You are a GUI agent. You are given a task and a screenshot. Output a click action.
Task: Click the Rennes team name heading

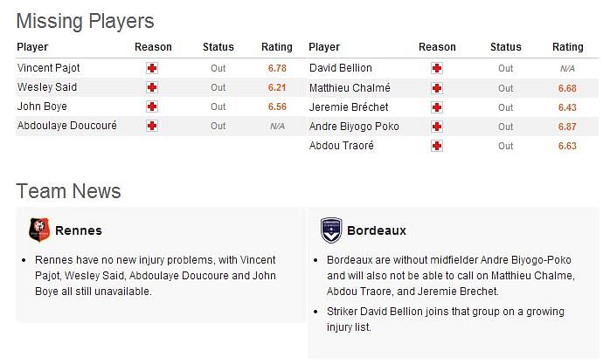pos(79,230)
